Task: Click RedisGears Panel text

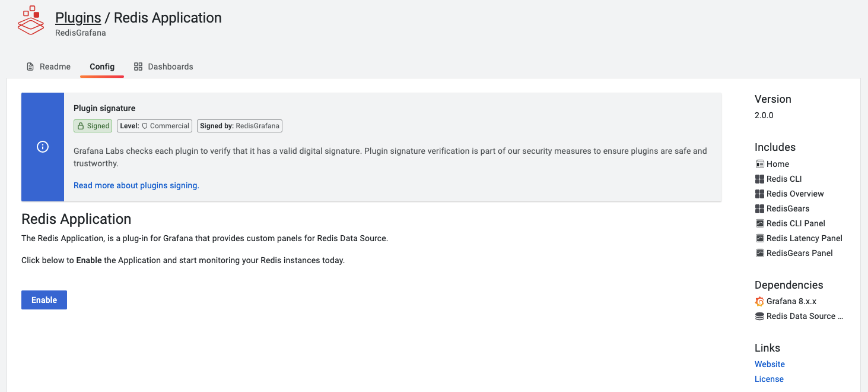Action: (800, 253)
